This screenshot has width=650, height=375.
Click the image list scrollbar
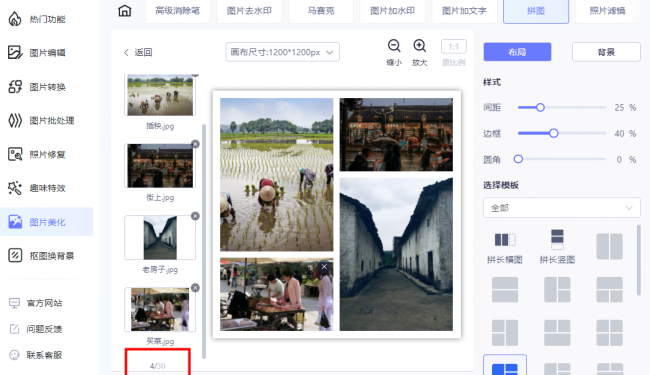(204, 241)
